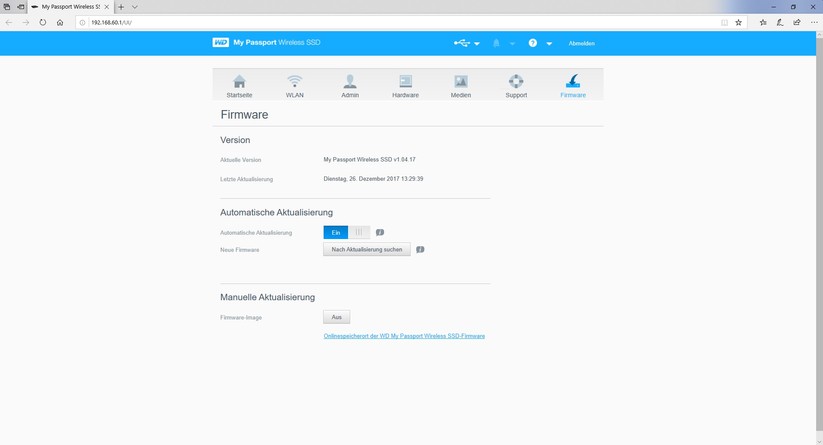Image resolution: width=823 pixels, height=445 pixels.
Task: Click the help question mark icon
Action: (x=533, y=43)
